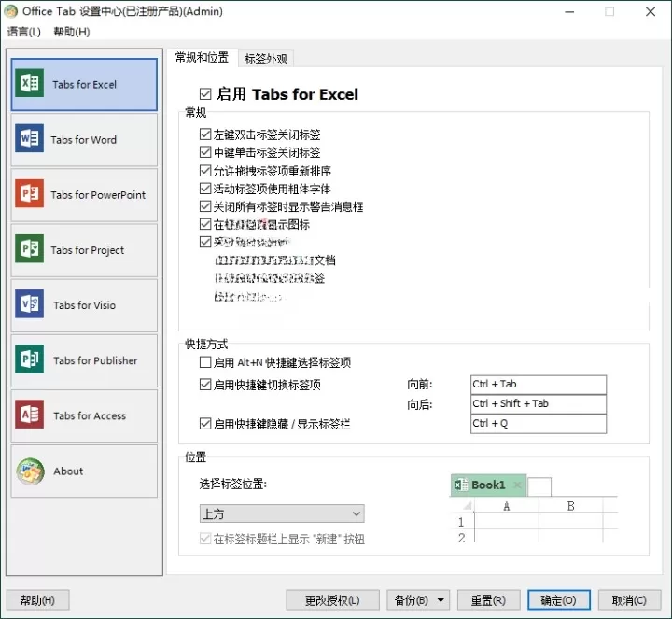Click the 重置(R) button
This screenshot has height=619, width=672.
(x=488, y=600)
